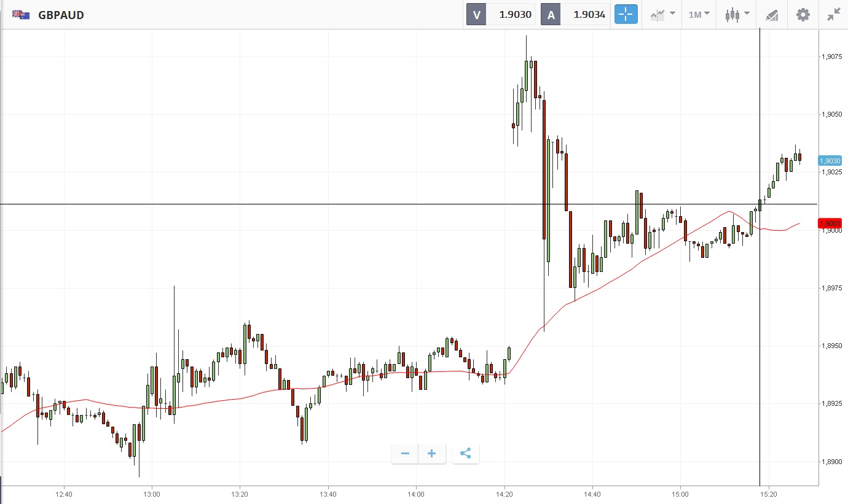Zoom out with the minus button
848x504 pixels.
(405, 454)
